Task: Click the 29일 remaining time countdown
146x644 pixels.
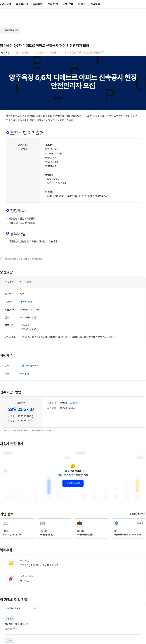Action: 21,409
